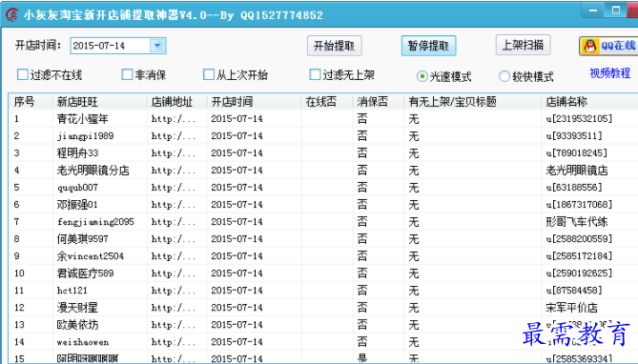Click shop name u[63188556]
This screenshot has width=638, height=364.
pos(574,188)
